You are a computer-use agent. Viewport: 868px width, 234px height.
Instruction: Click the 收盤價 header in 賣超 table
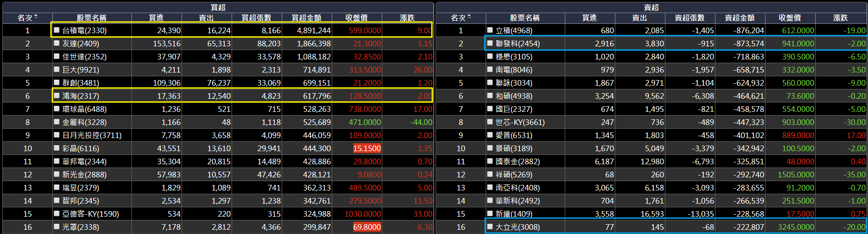coord(790,18)
